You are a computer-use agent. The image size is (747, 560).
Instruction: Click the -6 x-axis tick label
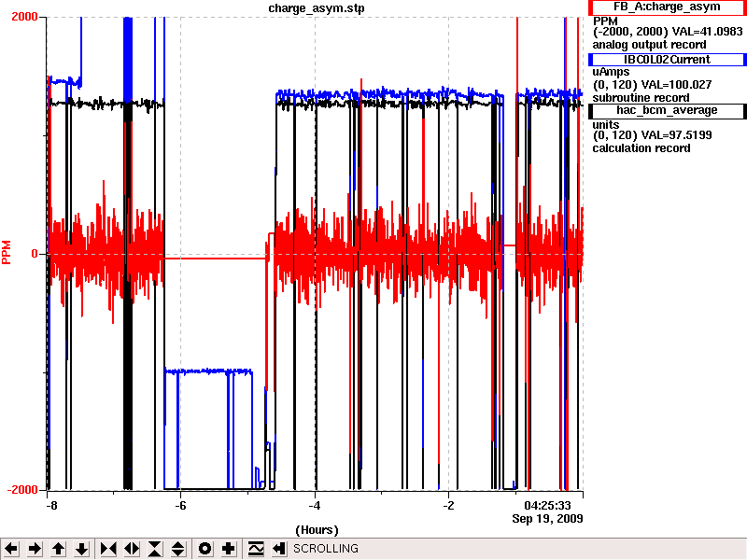tap(180, 506)
